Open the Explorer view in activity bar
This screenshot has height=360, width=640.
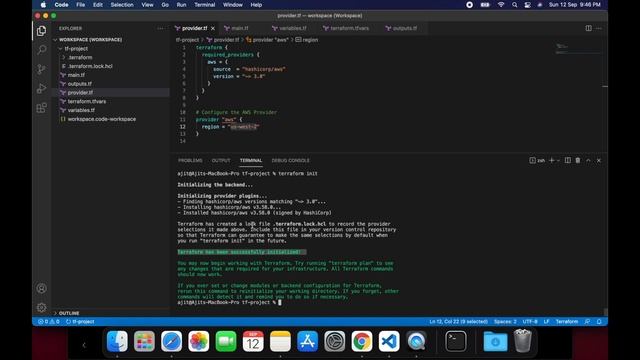[x=41, y=31]
